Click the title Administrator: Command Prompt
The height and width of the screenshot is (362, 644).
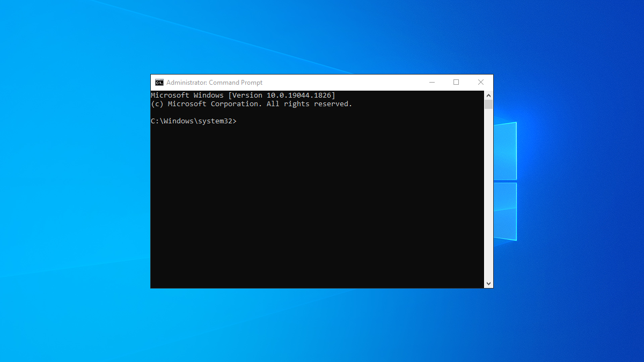pyautogui.click(x=215, y=82)
